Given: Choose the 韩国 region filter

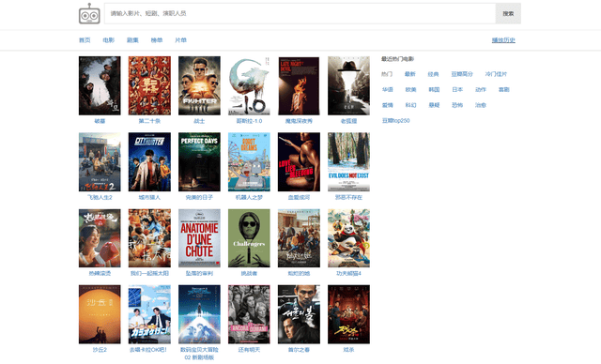Looking at the screenshot, I should click(434, 89).
